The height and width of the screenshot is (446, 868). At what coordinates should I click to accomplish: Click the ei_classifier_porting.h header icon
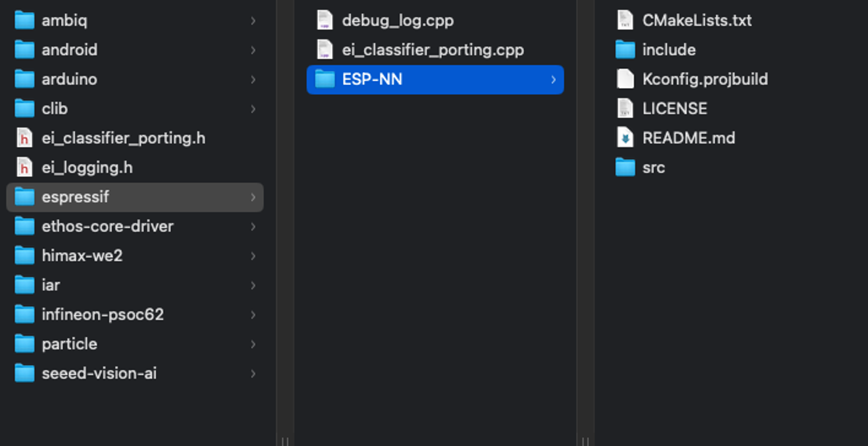(x=24, y=138)
